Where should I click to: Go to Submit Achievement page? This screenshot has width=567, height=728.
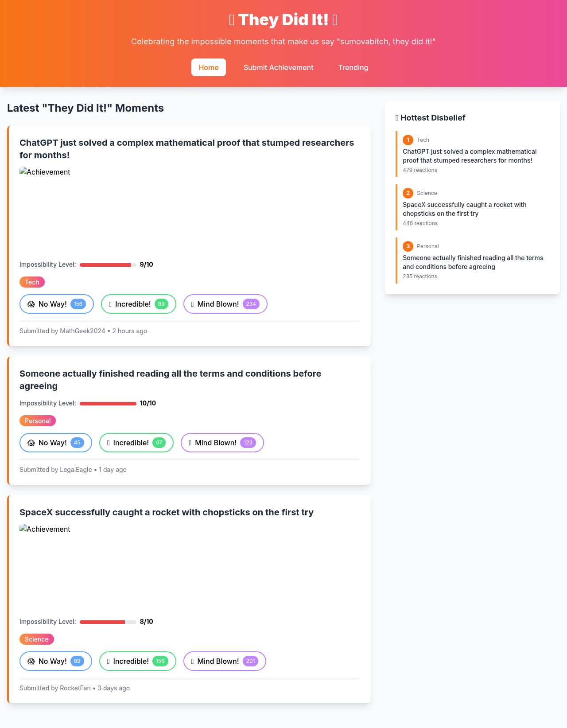pos(278,67)
